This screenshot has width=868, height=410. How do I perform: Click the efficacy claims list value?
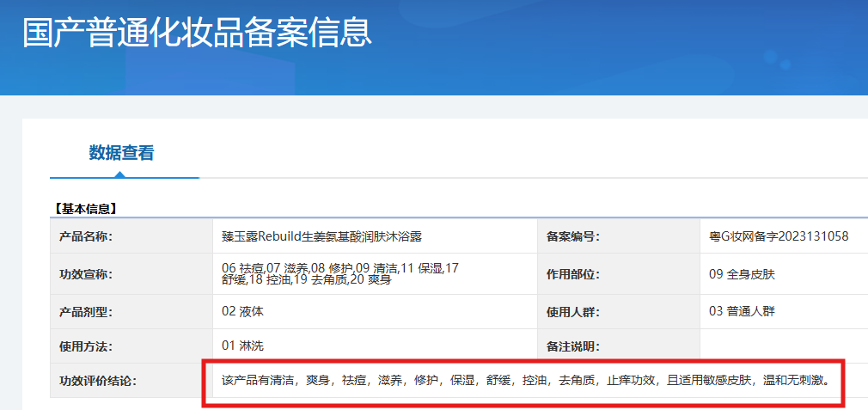click(x=339, y=274)
